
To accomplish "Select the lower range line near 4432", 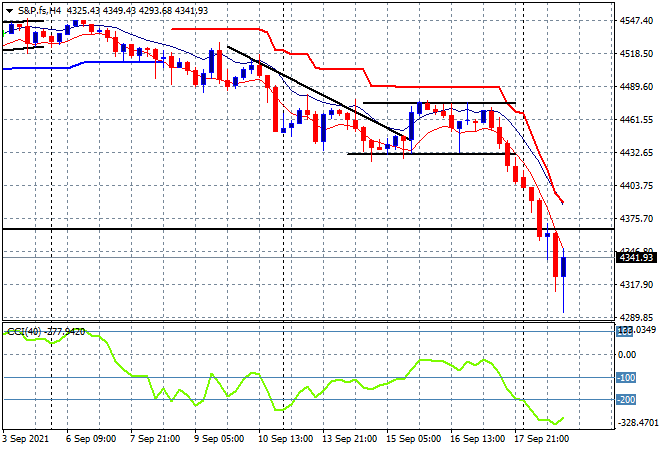I will pos(432,154).
